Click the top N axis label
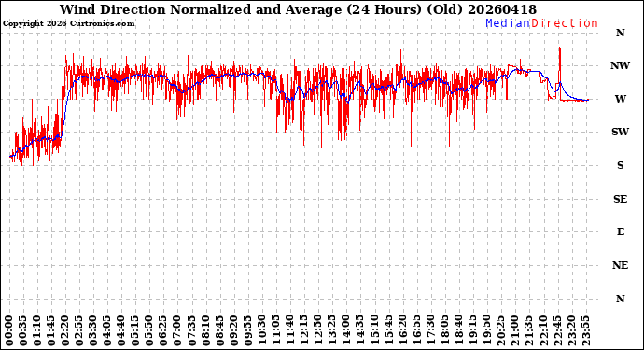 coord(620,33)
